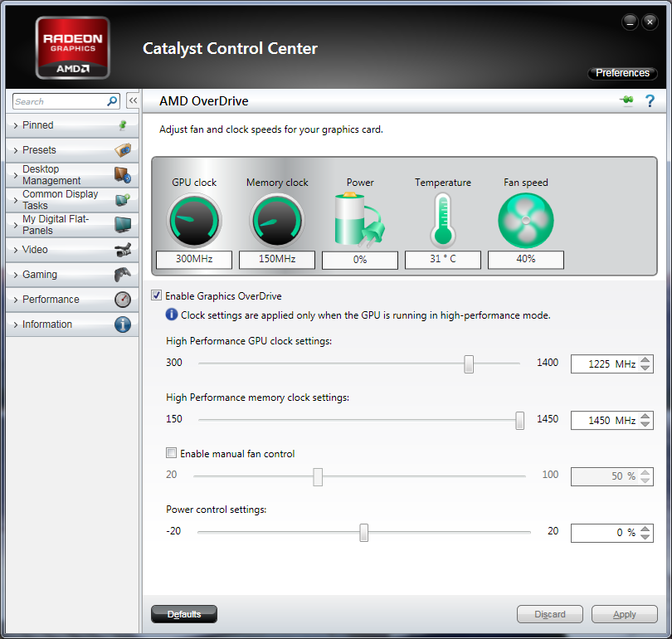Click the Gaming controller icon
The height and width of the screenshot is (639, 672).
tap(123, 275)
